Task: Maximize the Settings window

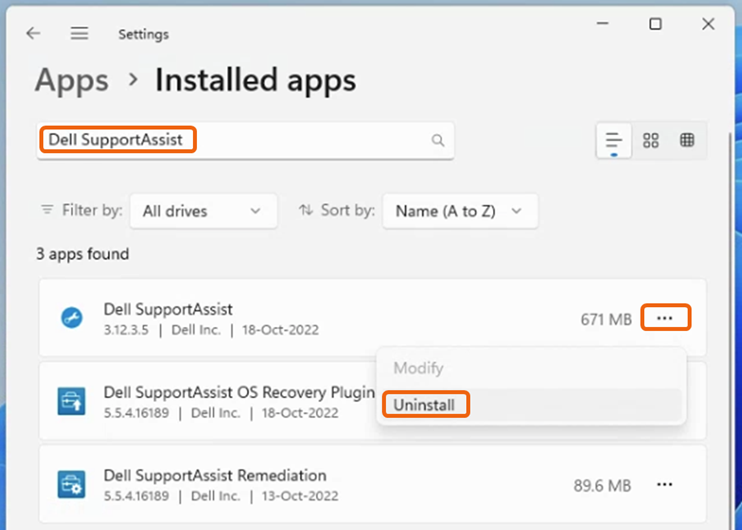Action: 655,24
